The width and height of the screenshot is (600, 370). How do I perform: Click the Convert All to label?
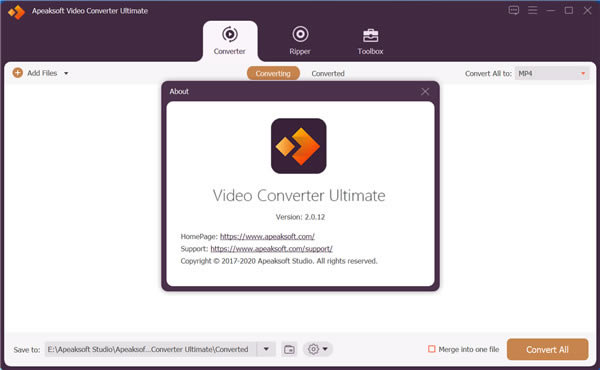tap(488, 73)
